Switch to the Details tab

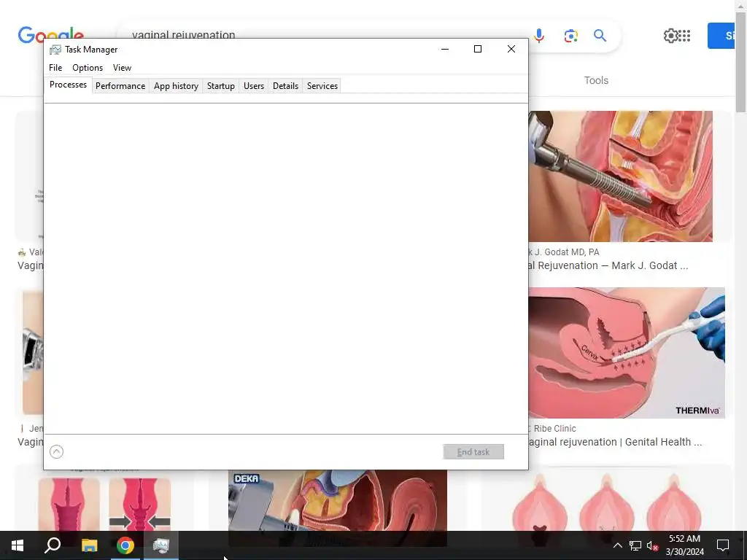pos(285,86)
